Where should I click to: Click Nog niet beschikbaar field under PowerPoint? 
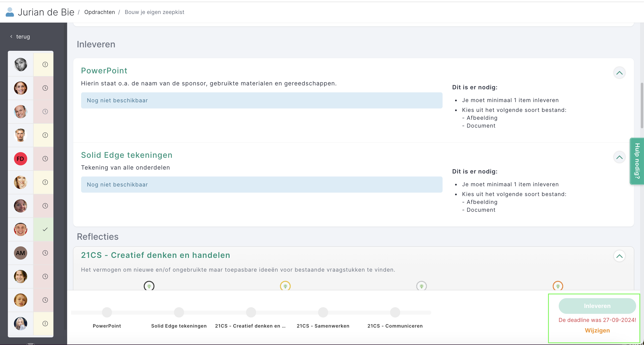[x=262, y=100]
